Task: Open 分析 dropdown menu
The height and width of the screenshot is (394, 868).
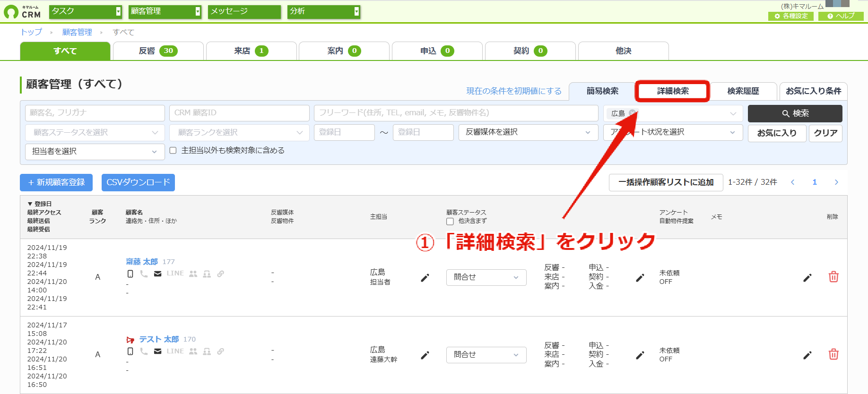Action: click(324, 11)
